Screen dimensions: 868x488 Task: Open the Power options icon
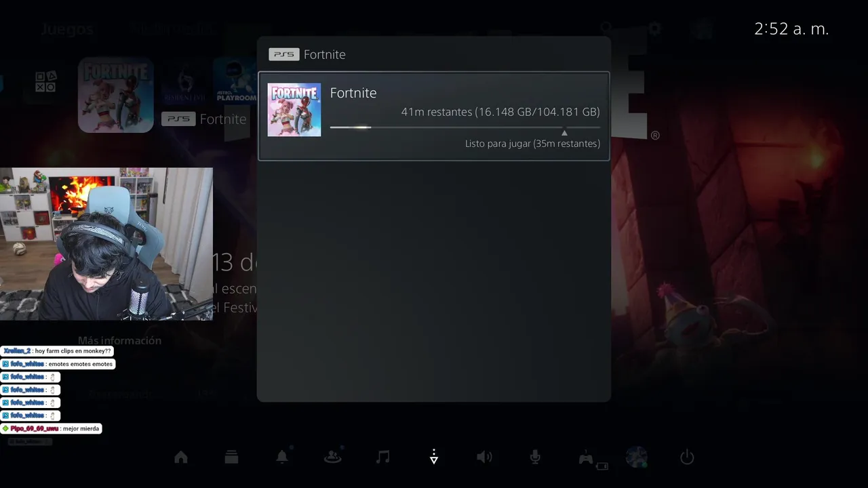tap(687, 457)
